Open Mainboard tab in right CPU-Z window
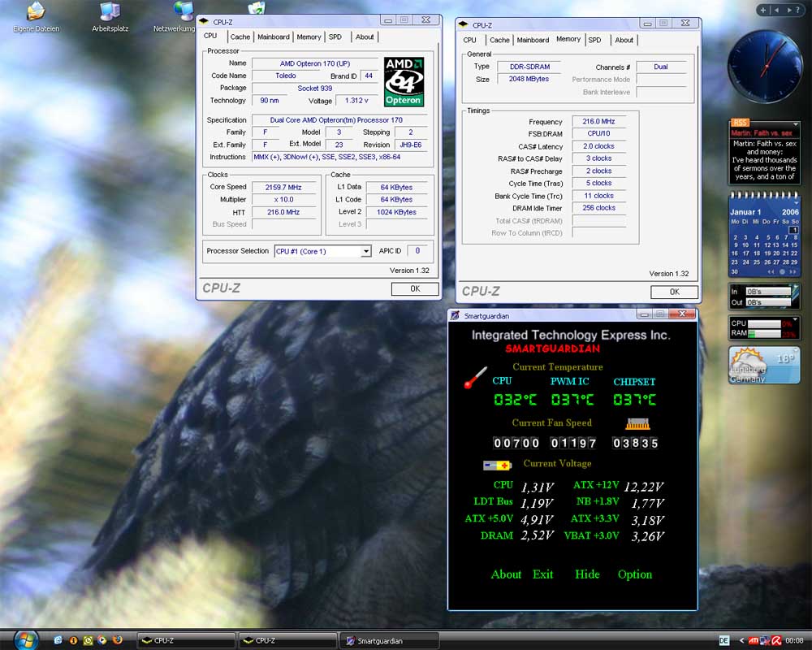This screenshot has width=812, height=650. pos(533,40)
